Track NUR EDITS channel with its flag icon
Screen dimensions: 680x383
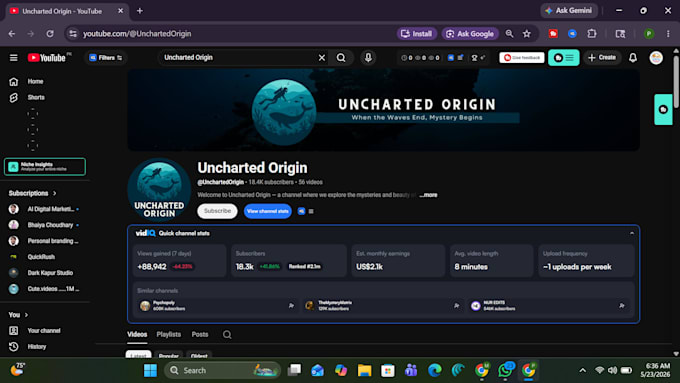point(621,306)
